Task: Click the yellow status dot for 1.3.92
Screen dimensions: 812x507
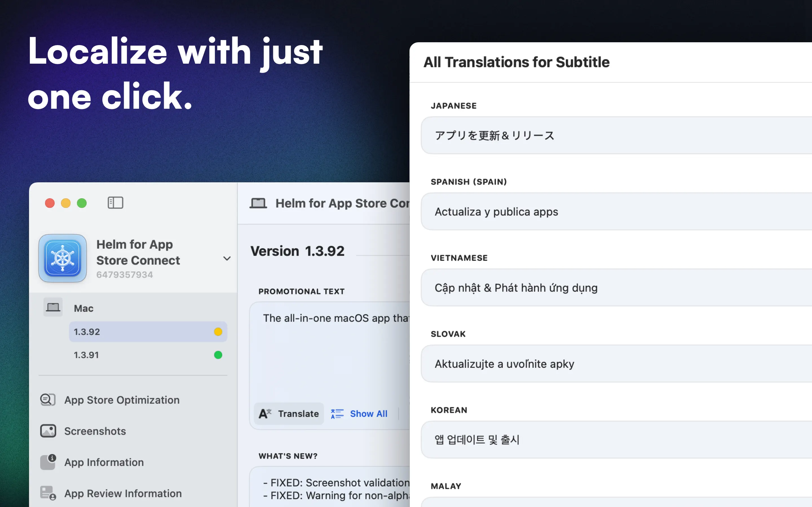Action: [x=218, y=332]
